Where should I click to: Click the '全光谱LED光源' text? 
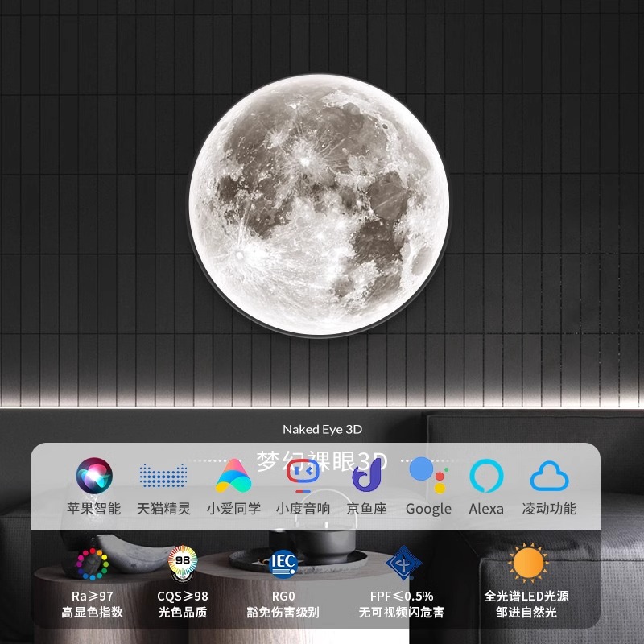(x=526, y=596)
